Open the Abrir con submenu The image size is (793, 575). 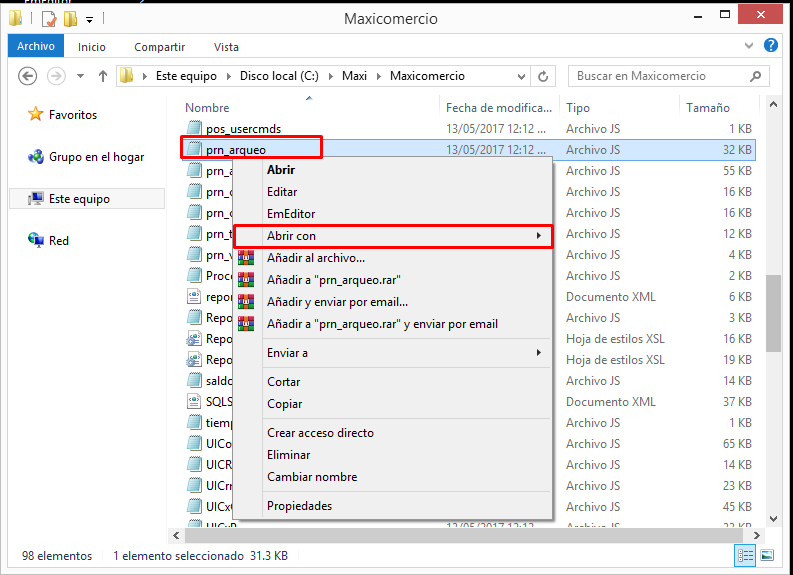click(x=393, y=236)
